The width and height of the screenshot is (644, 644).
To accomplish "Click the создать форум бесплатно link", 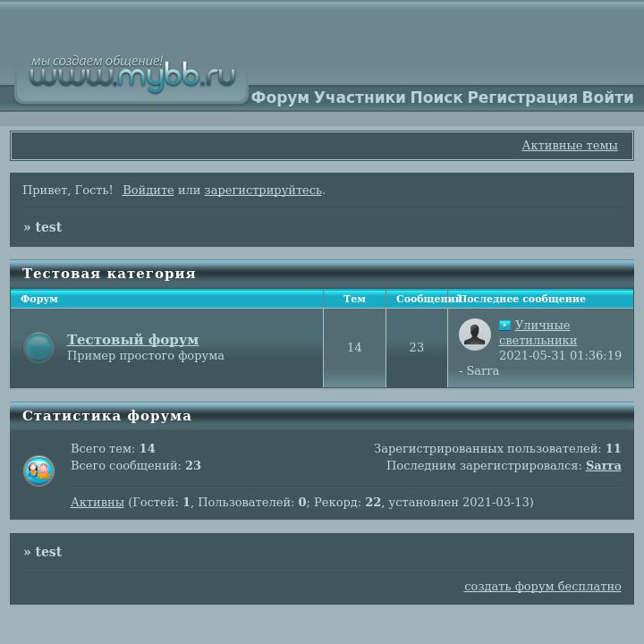I will [543, 586].
